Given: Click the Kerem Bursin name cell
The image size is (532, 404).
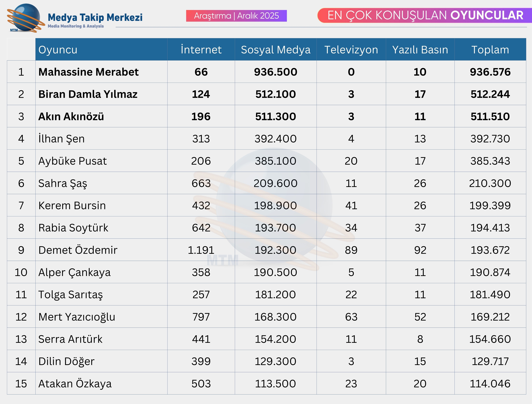Looking at the screenshot, I should (72, 205).
